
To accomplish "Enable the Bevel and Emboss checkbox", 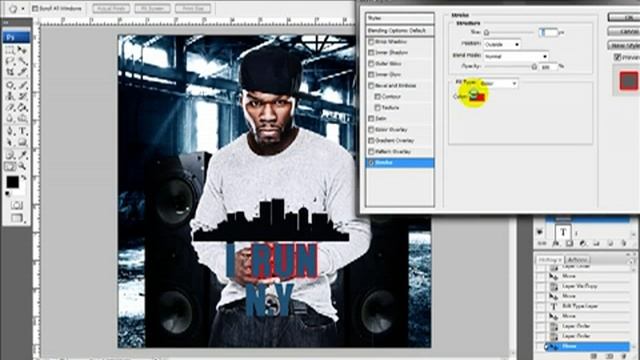I will [x=371, y=86].
